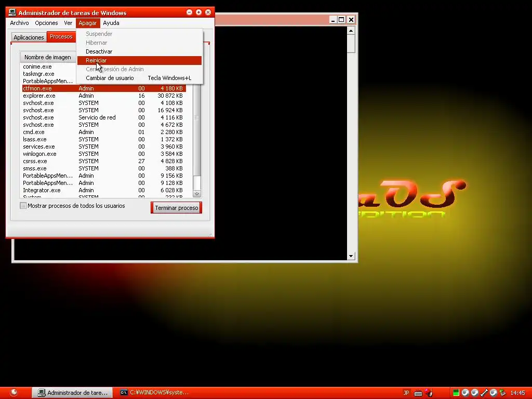Minimize the command prompt window
Screen dimensions: 532x399
coord(333,20)
